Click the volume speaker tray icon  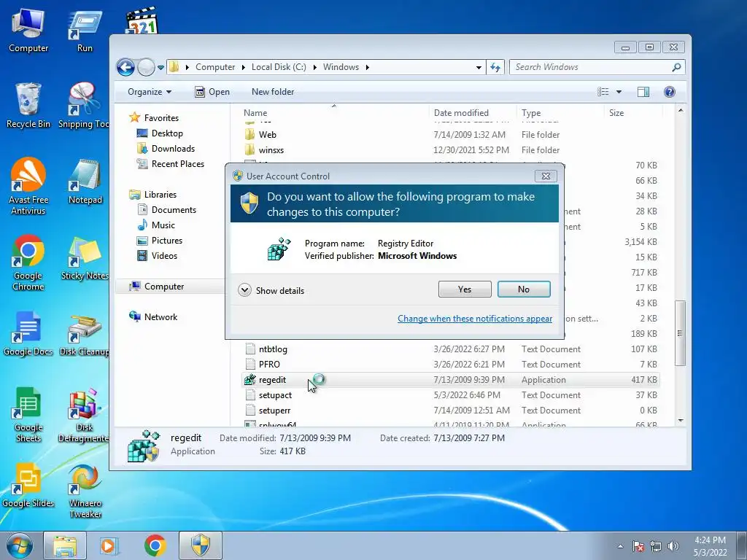[673, 546]
